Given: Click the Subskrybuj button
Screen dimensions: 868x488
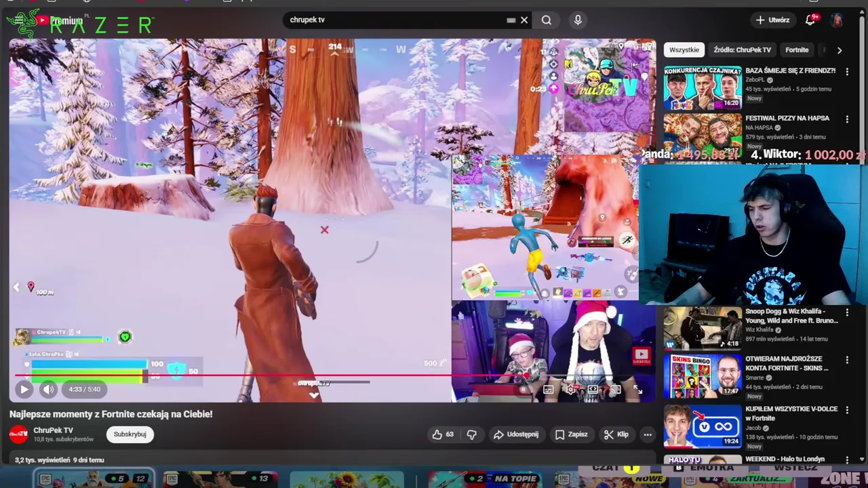Looking at the screenshot, I should pos(130,434).
